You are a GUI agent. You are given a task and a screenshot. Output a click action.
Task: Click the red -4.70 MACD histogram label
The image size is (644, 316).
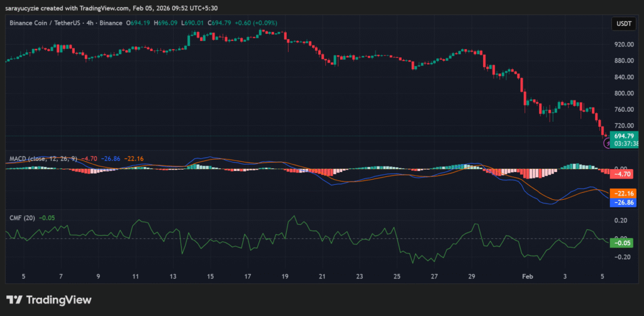pos(623,173)
